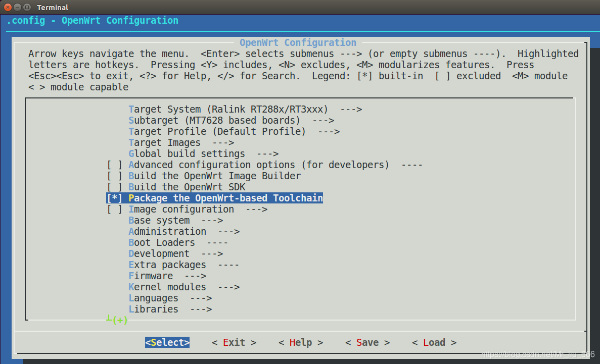Click the Exit button

[x=234, y=342]
